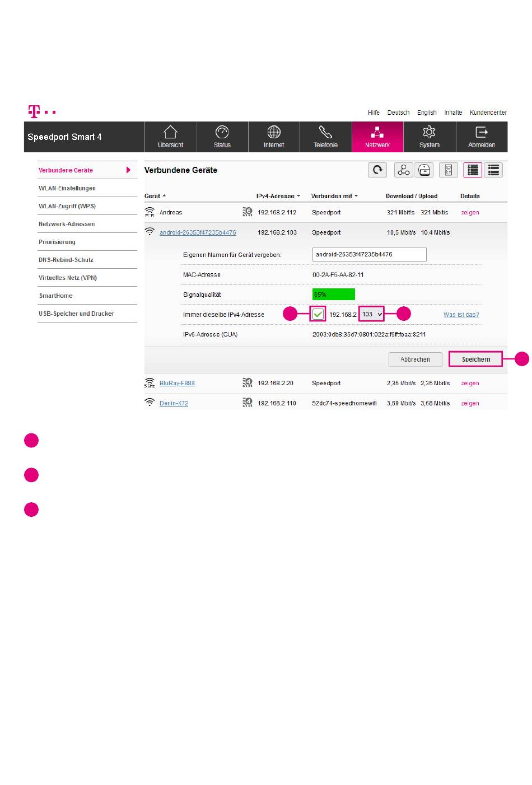The width and height of the screenshot is (532, 785).
Task: Switch to the Internet tab
Action: pos(274,137)
